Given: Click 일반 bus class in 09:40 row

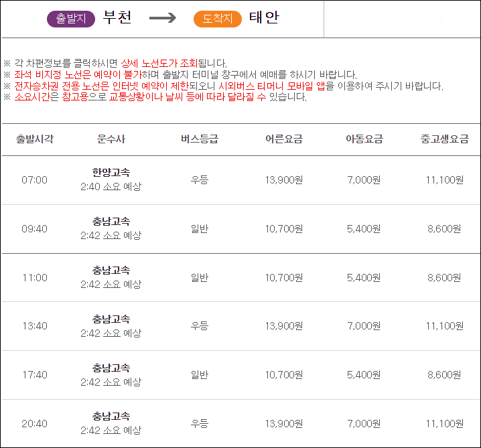Looking at the screenshot, I should [200, 229].
